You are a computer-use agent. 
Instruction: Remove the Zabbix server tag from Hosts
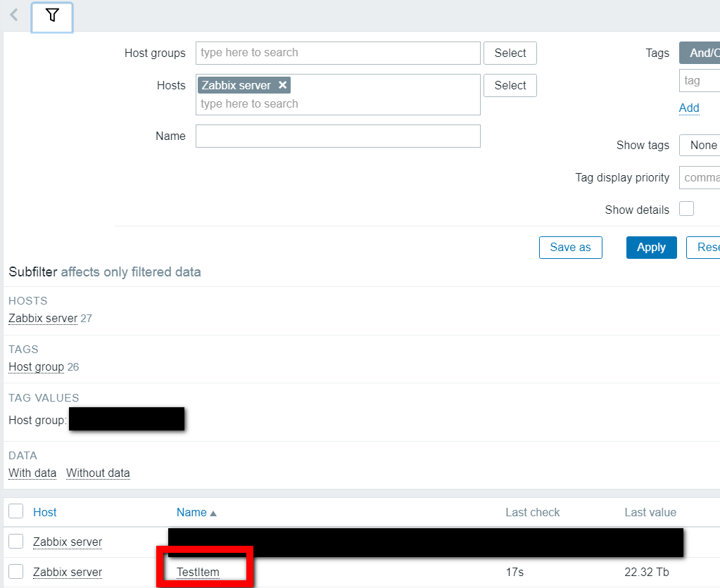[283, 85]
